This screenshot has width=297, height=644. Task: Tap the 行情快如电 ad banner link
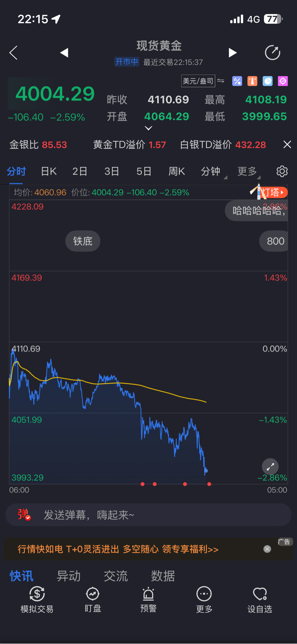click(x=118, y=549)
